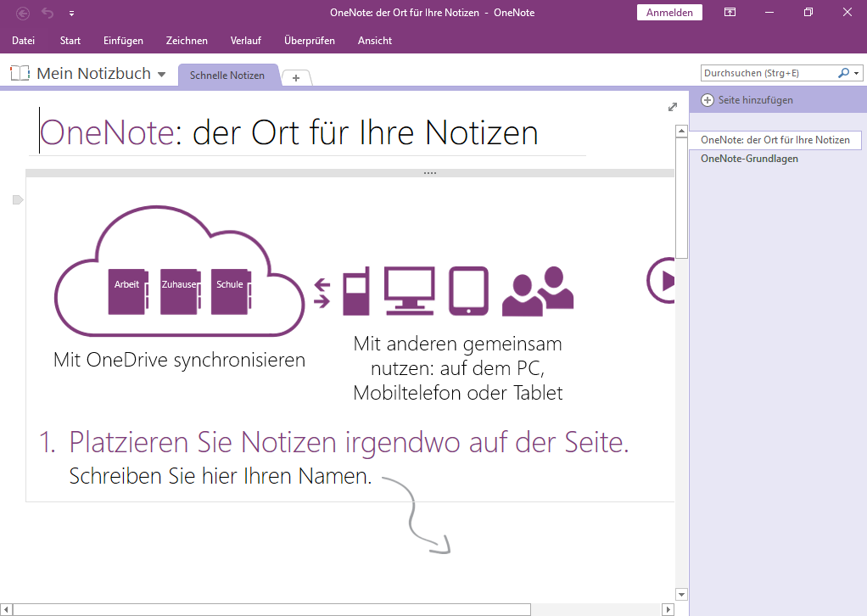
Task: Open search scope options with the search dropdown arrow
Action: tap(855, 73)
